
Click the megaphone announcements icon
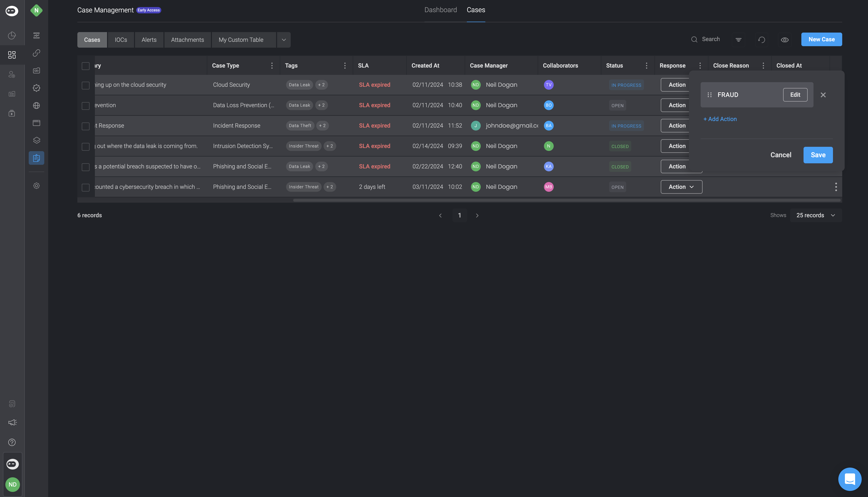[12, 423]
